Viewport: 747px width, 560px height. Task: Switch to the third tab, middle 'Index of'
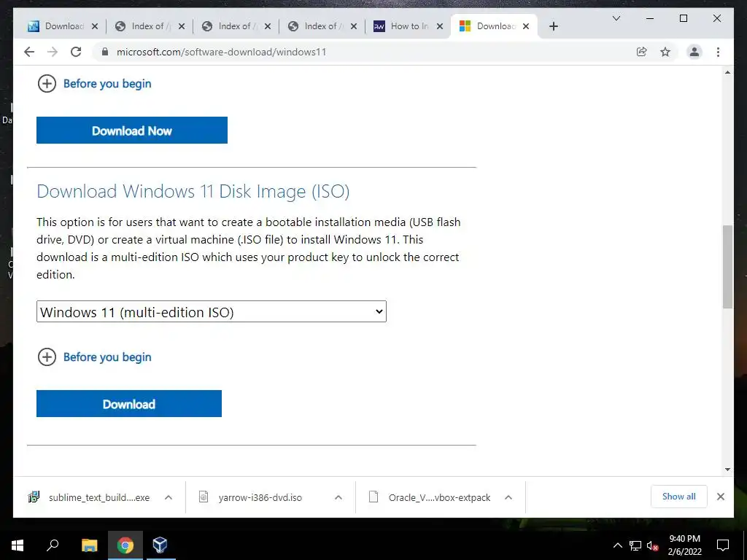pyautogui.click(x=234, y=26)
